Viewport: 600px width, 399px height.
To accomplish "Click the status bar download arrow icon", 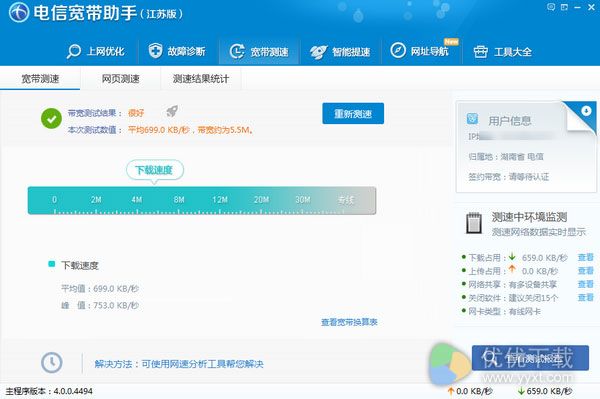I will tap(521, 391).
